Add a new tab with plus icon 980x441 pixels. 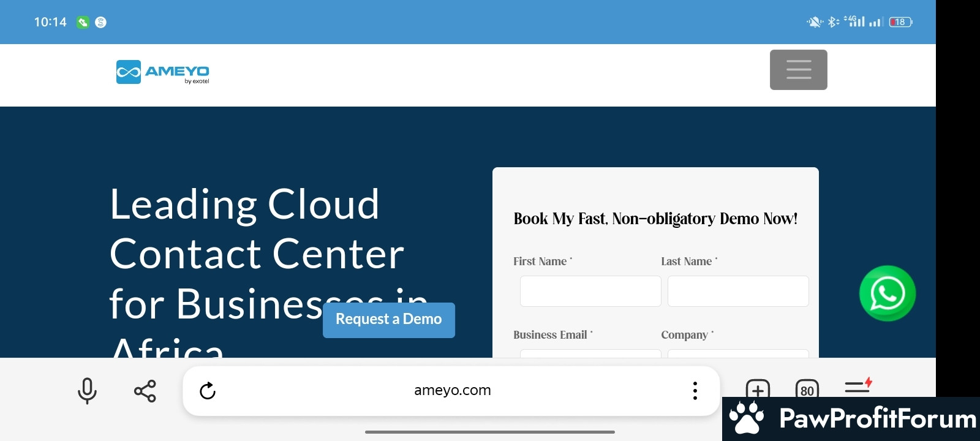click(758, 389)
